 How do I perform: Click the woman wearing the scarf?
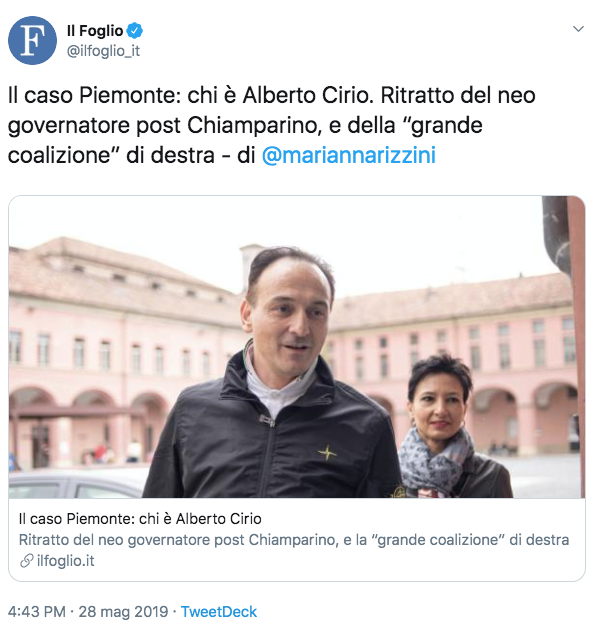[448, 428]
